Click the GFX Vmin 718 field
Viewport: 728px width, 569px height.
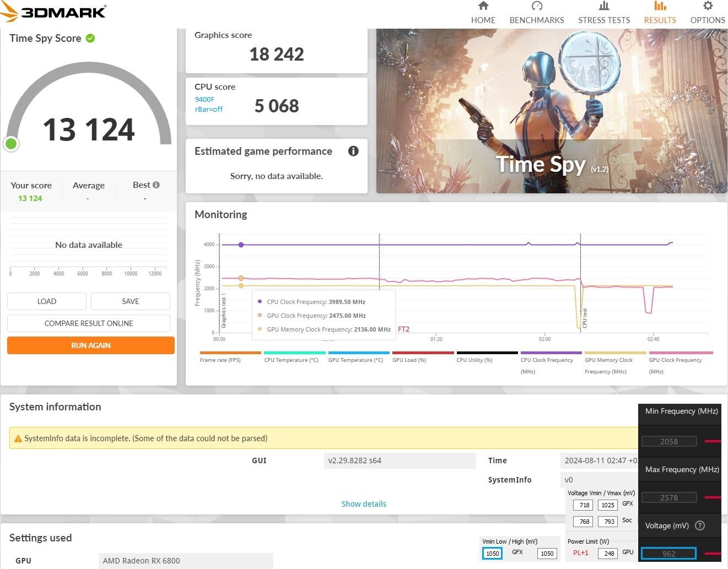584,505
